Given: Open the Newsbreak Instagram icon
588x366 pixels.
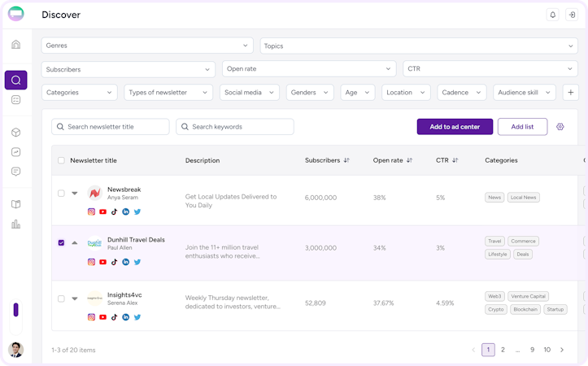Looking at the screenshot, I should point(92,211).
